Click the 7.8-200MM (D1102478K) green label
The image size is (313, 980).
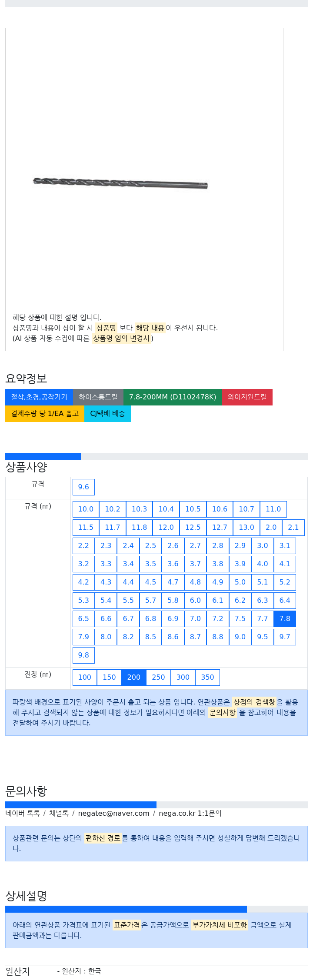coord(173,397)
